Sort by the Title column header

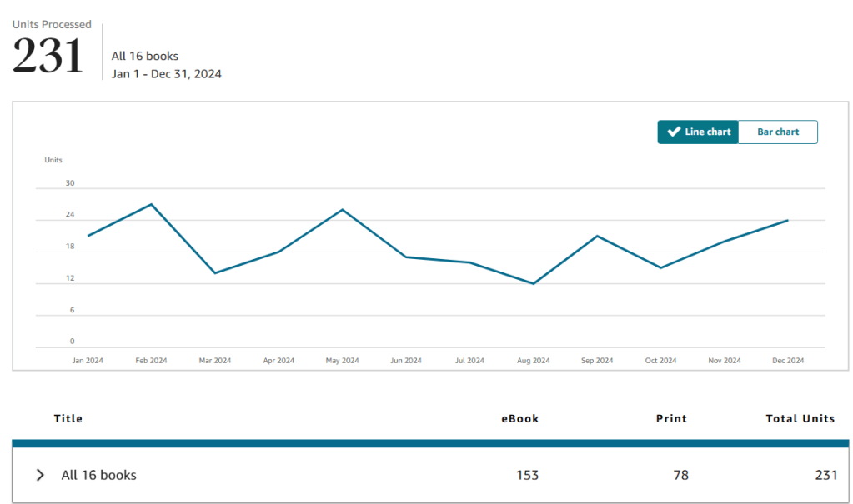[x=68, y=418]
